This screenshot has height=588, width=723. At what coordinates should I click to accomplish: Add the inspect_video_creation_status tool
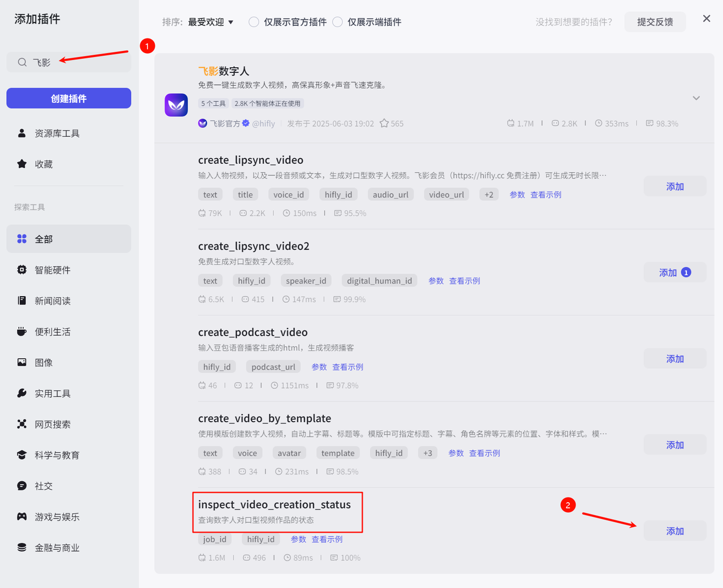click(674, 531)
